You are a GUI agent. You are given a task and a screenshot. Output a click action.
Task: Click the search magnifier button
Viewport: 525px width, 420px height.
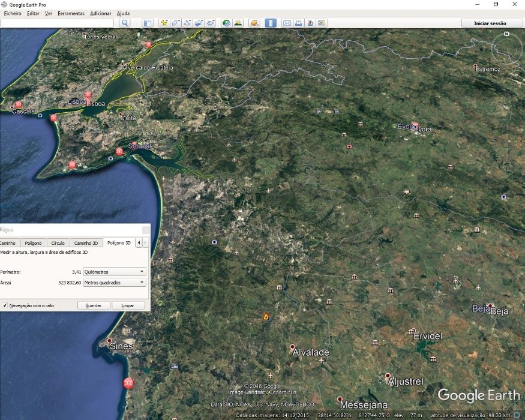pyautogui.click(x=125, y=23)
